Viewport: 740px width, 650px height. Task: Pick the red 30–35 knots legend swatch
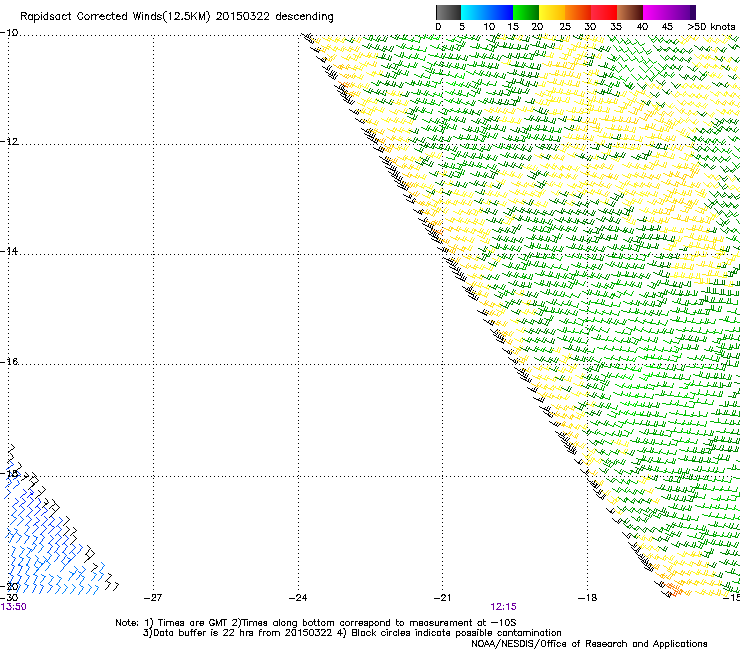604,12
